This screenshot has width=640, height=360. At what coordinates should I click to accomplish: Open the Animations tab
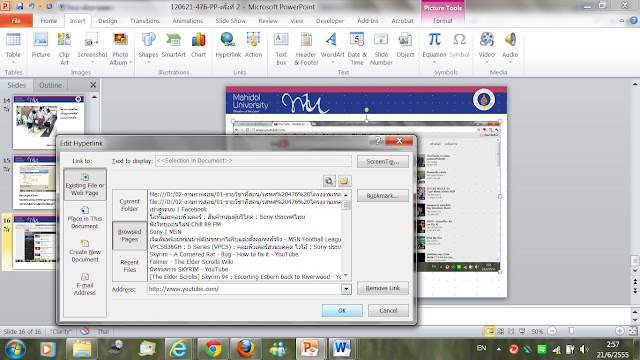(187, 20)
